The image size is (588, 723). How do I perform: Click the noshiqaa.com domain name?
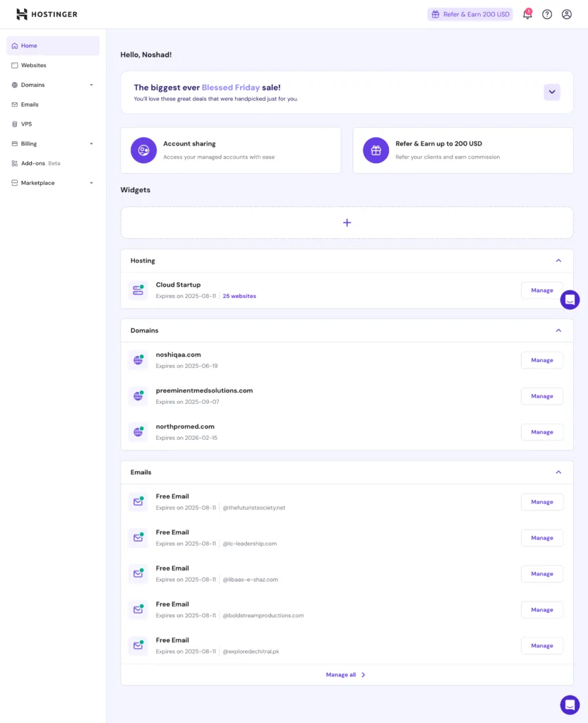tap(179, 354)
